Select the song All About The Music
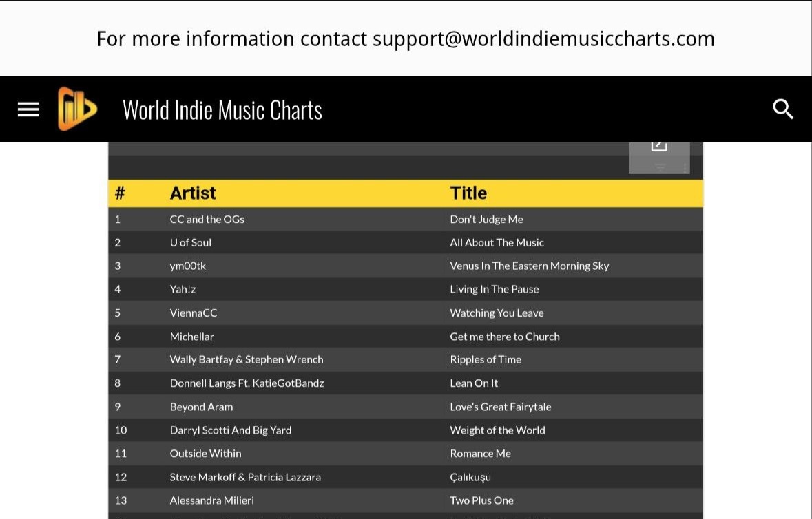 pyautogui.click(x=497, y=243)
